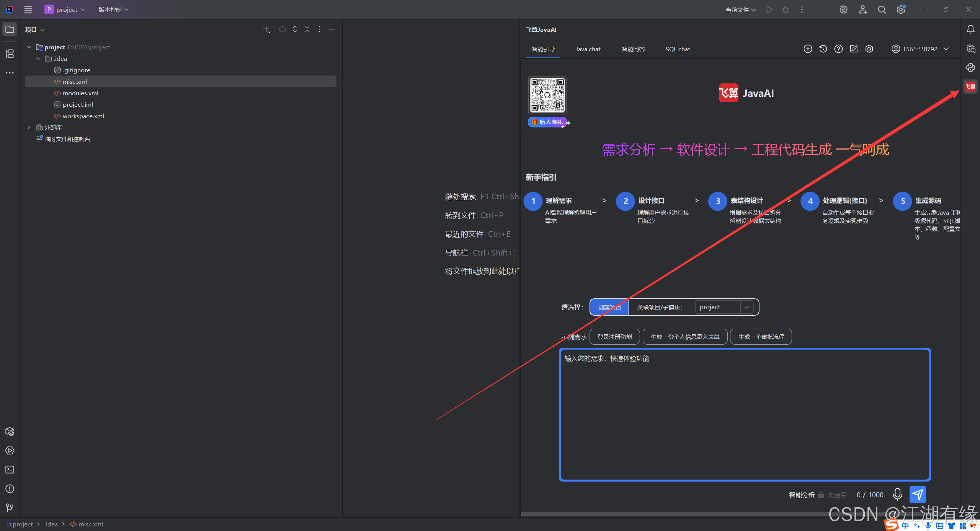Open the Problems tool window

tap(10, 489)
